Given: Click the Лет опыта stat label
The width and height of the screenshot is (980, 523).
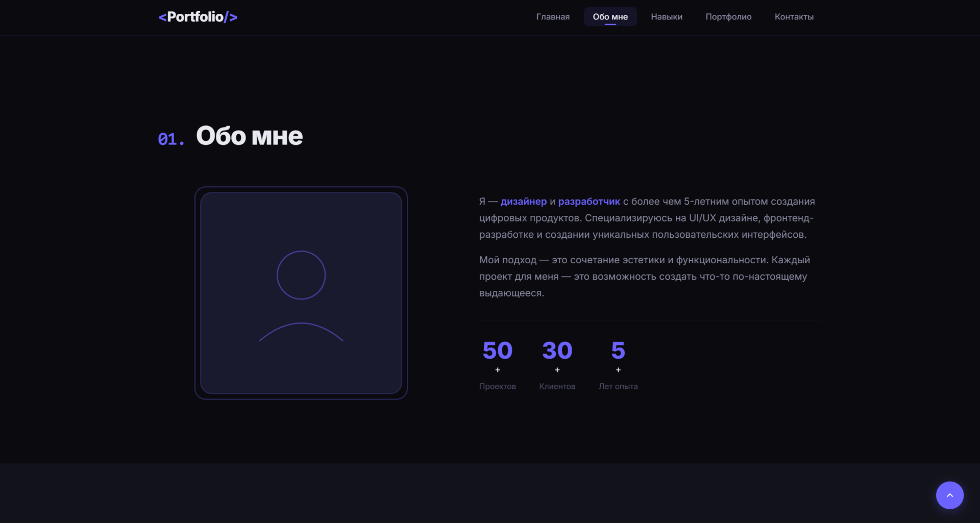Looking at the screenshot, I should click(618, 386).
